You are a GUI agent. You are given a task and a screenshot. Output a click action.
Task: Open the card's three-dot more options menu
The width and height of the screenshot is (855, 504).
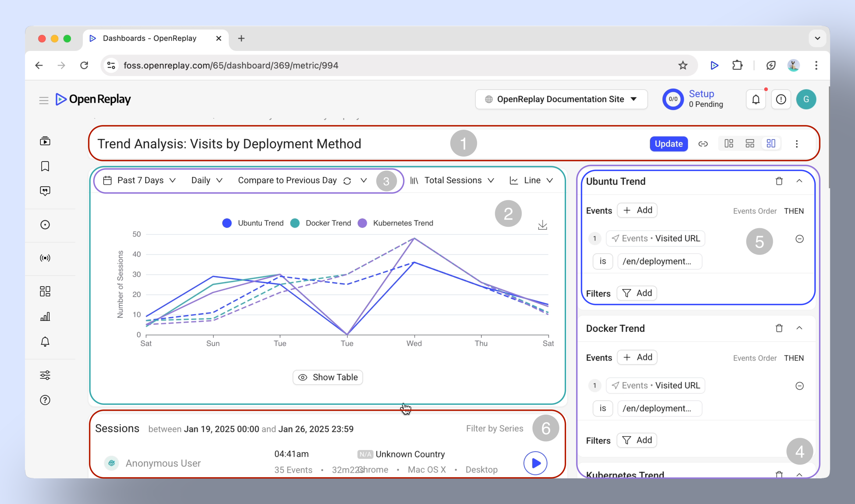797,144
